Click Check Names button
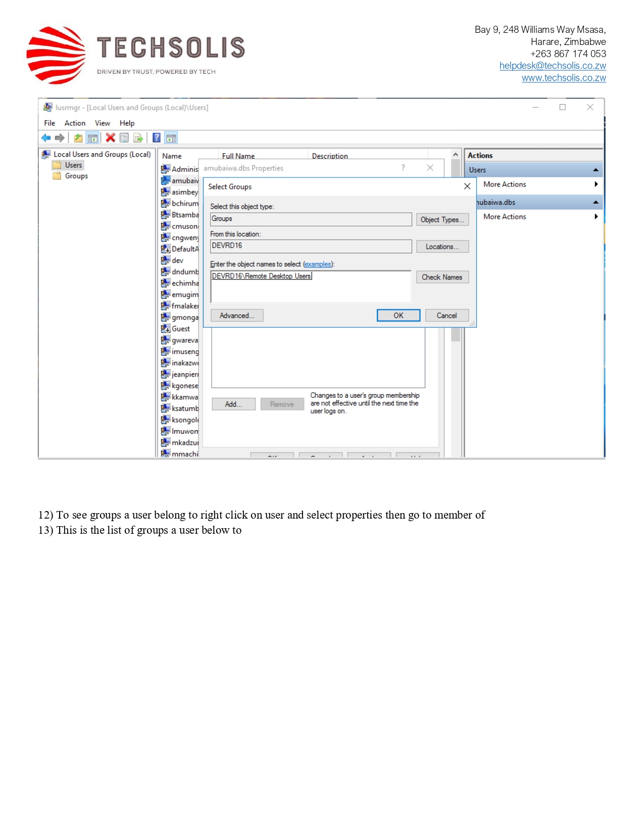644x834 pixels. click(442, 277)
